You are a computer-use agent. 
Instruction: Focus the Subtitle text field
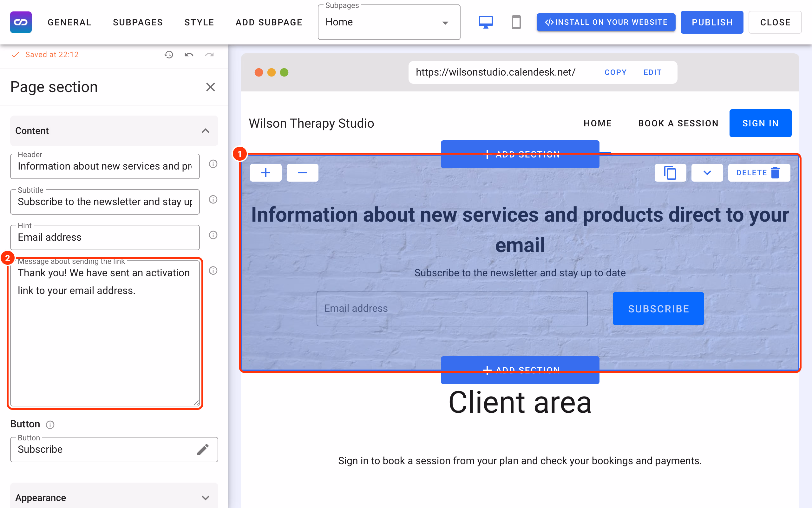click(x=105, y=202)
